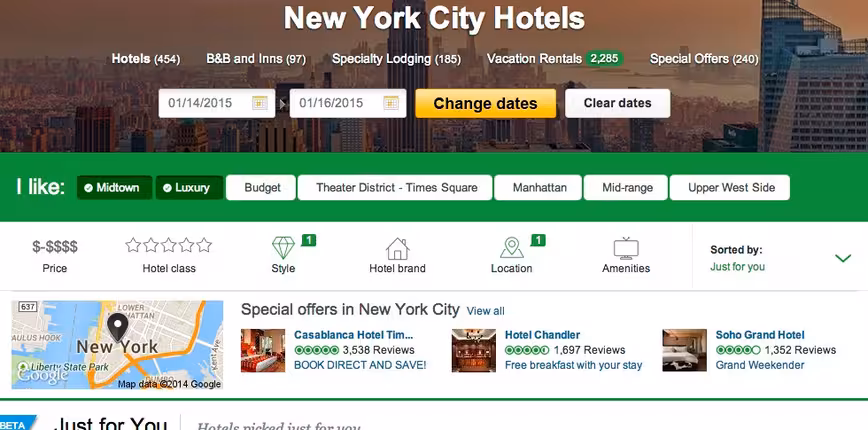Enable the Budget preference tag
Image resolution: width=868 pixels, height=430 pixels.
tap(262, 188)
